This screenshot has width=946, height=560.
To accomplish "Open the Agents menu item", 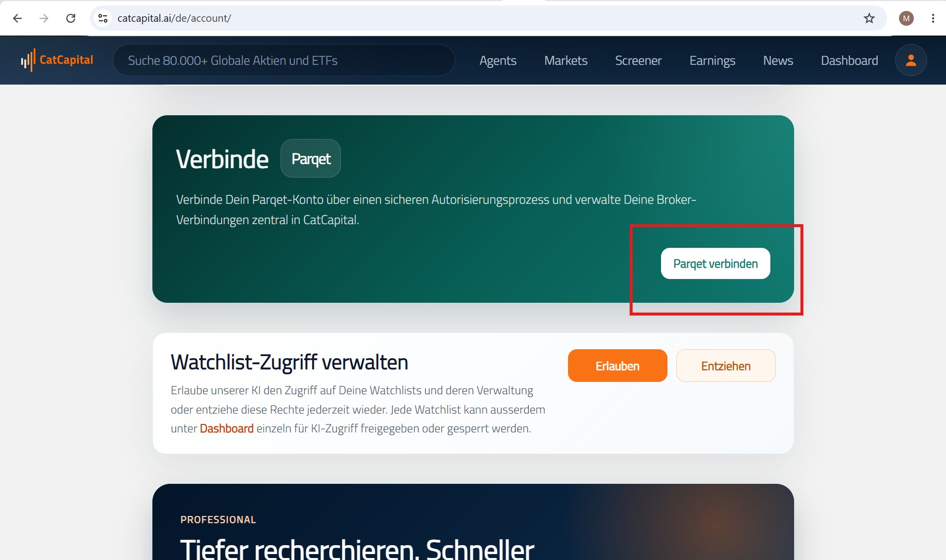I will (498, 60).
